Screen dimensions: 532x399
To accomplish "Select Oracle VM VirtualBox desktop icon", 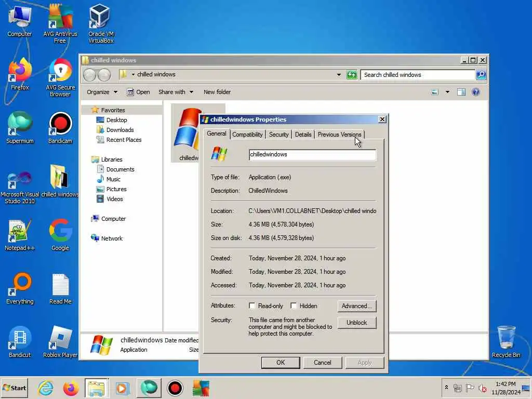I will pos(101,23).
